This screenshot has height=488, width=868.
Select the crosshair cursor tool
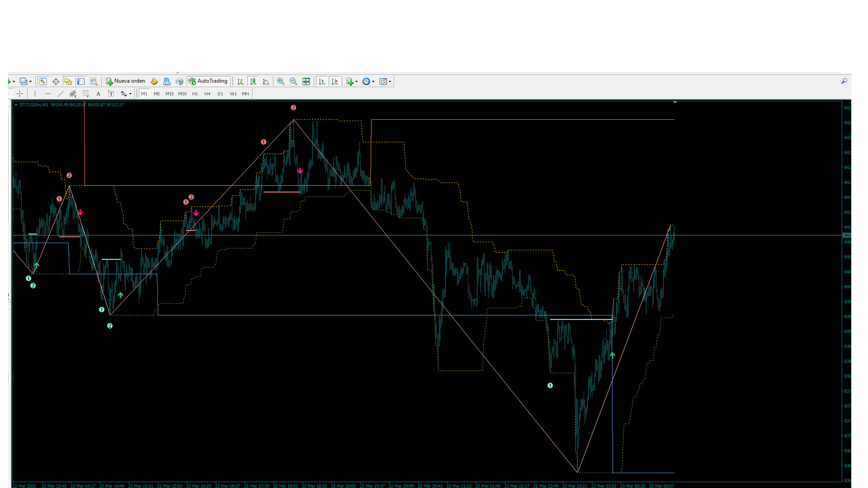(20, 94)
